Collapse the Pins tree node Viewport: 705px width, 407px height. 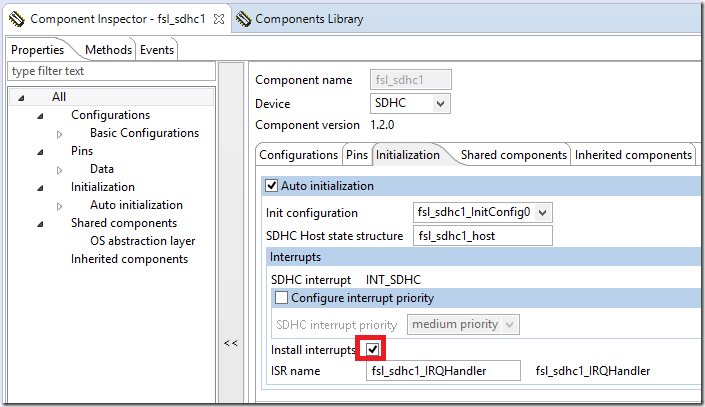(x=40, y=152)
